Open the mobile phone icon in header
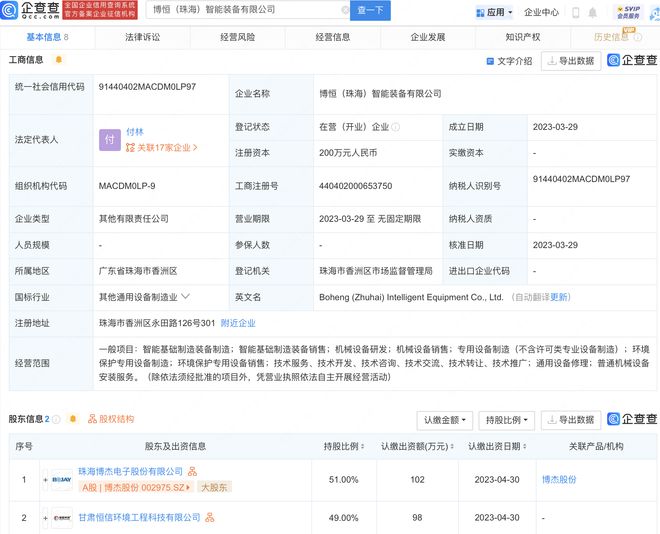This screenshot has width=660, height=534. [575, 13]
